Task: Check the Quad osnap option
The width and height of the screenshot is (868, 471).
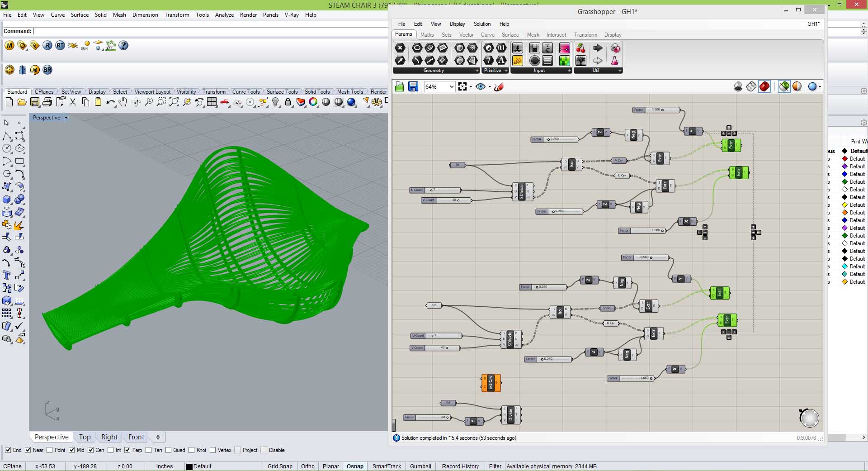Action: [169, 450]
